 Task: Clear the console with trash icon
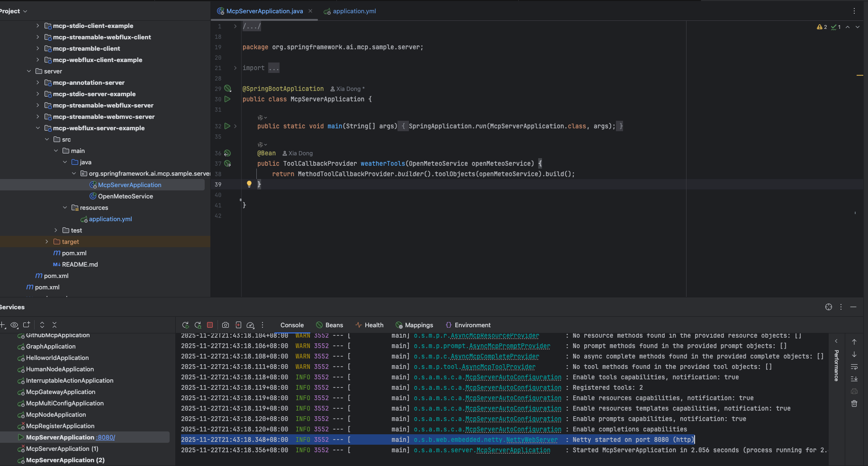[x=854, y=403]
